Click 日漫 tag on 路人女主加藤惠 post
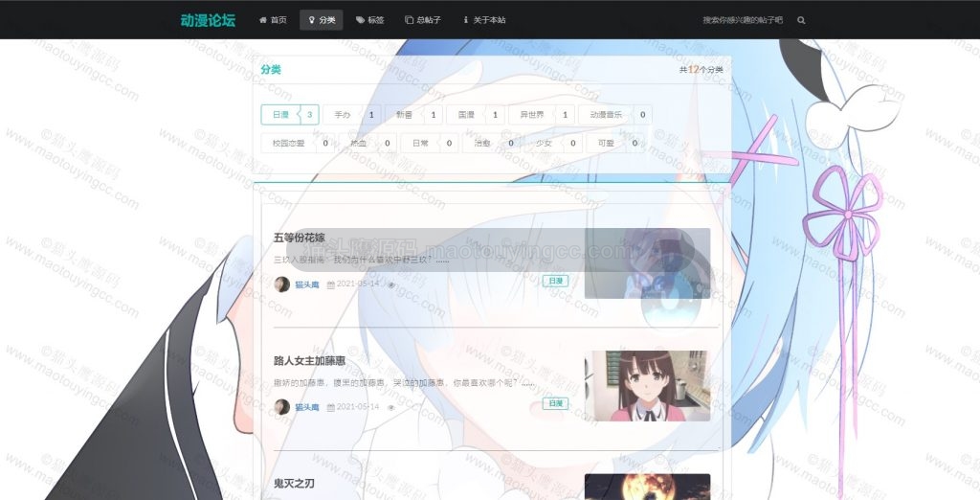980x500 pixels. coord(556,403)
